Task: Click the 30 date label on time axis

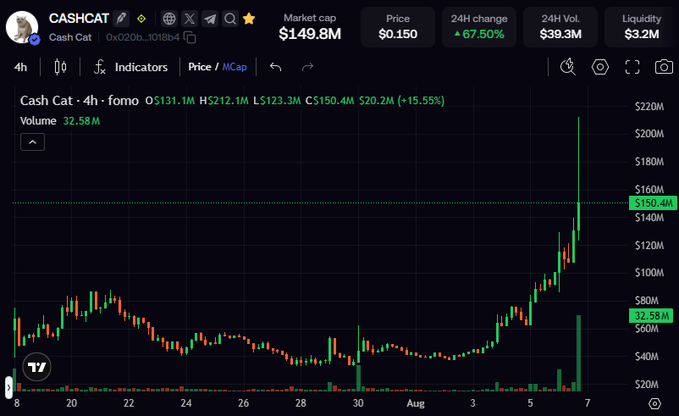Action: click(x=358, y=403)
